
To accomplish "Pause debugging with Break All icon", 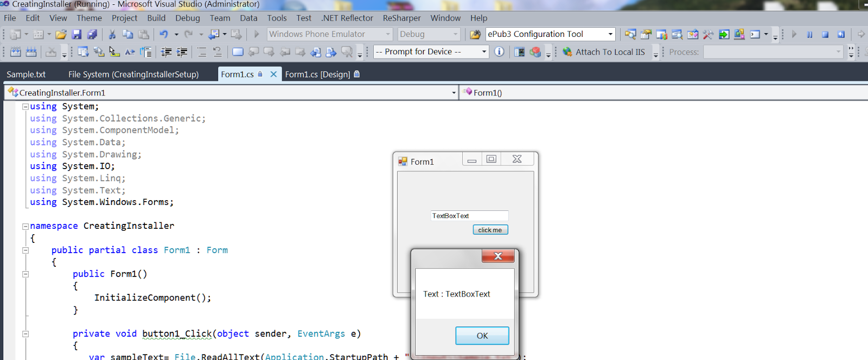I will 809,34.
